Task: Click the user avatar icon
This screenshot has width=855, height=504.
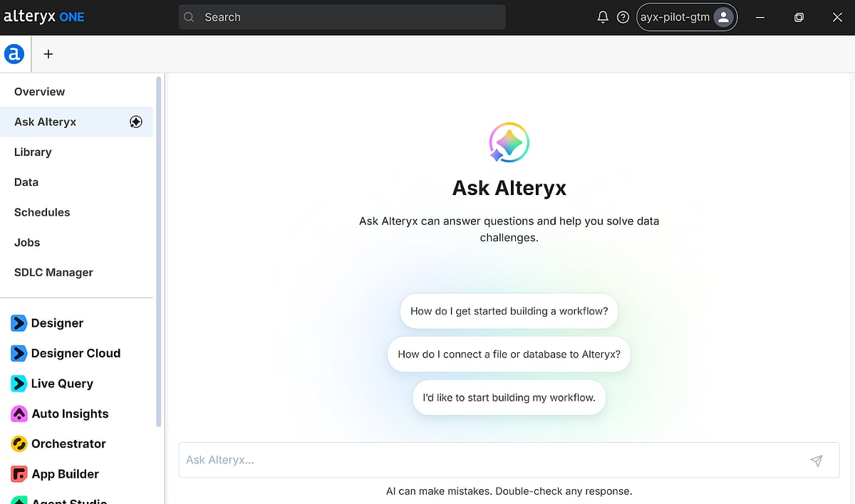Action: pyautogui.click(x=723, y=17)
